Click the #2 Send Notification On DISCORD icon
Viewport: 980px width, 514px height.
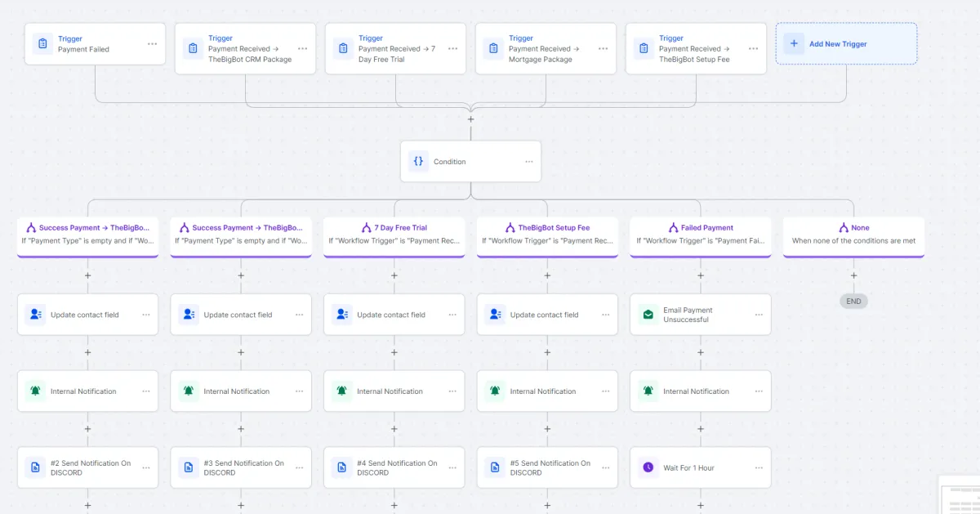tap(35, 467)
